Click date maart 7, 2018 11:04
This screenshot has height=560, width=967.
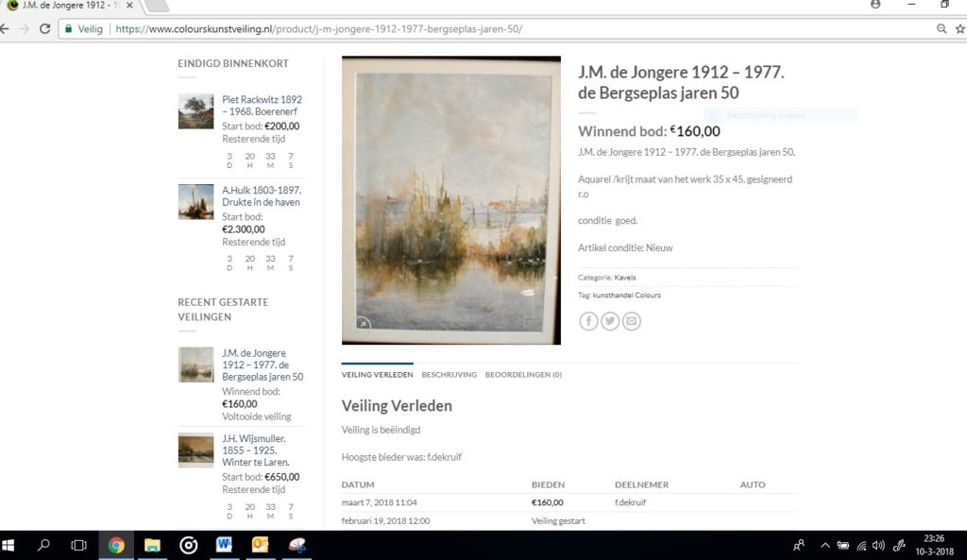tap(380, 502)
